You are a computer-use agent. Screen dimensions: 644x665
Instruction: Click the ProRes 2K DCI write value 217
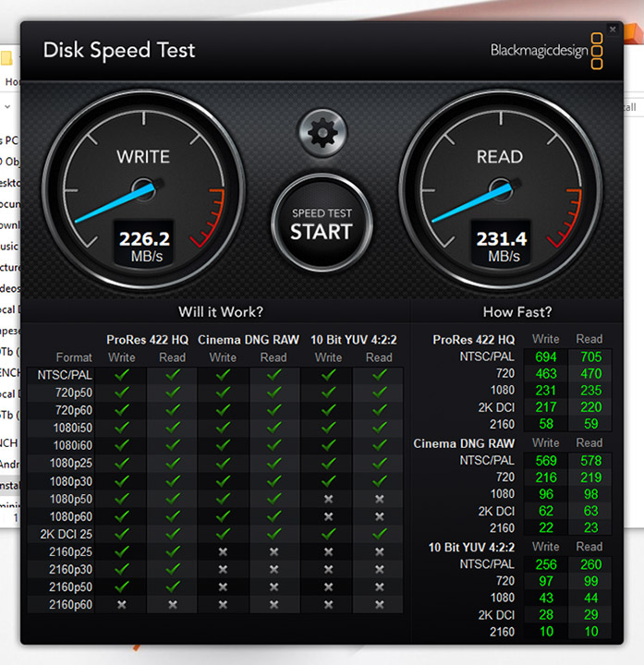click(x=545, y=407)
